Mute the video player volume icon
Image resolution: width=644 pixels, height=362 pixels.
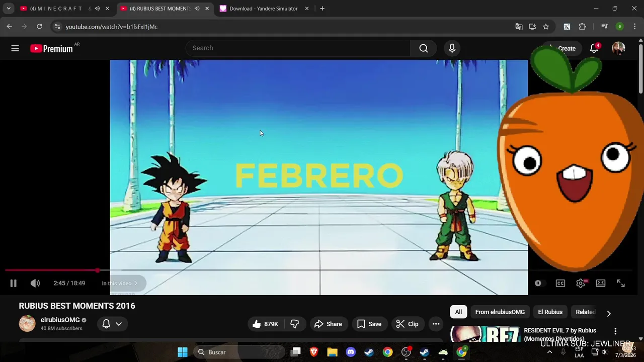pyautogui.click(x=35, y=283)
